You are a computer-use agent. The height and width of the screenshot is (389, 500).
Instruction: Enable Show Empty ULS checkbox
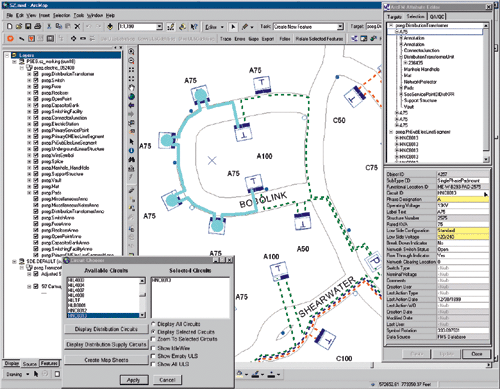[154, 356]
